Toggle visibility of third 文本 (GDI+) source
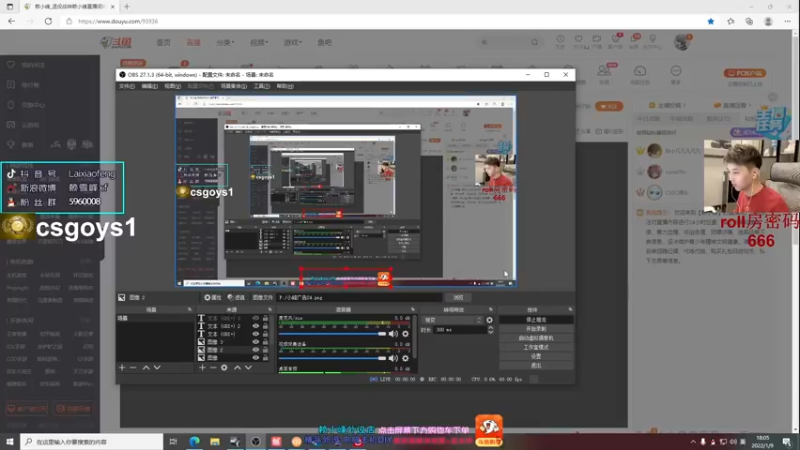The width and height of the screenshot is (800, 450). click(256, 334)
